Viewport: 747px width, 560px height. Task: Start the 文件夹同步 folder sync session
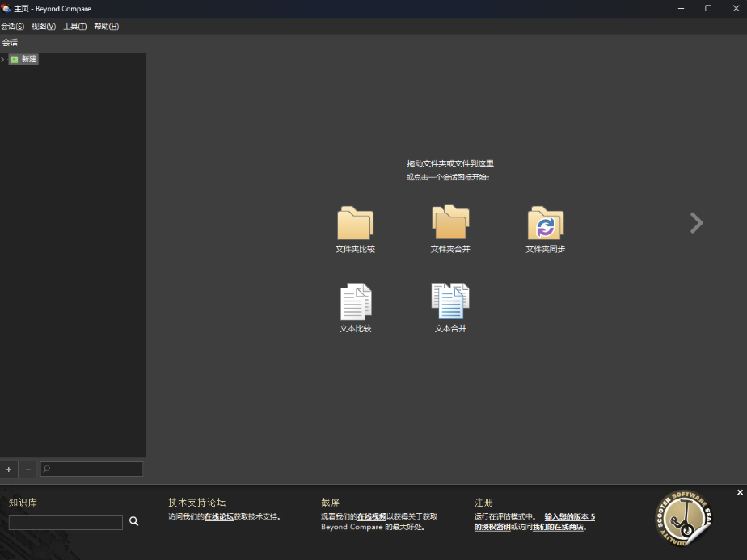click(546, 229)
